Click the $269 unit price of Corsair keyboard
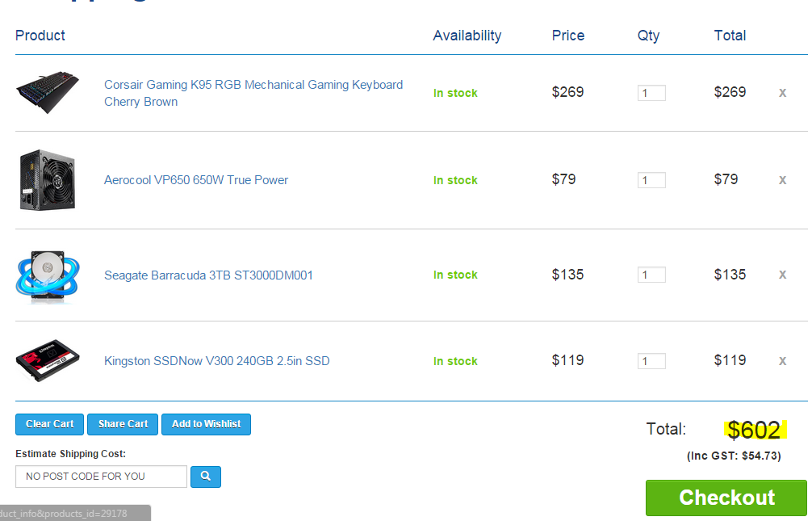812x521 pixels. tap(567, 92)
